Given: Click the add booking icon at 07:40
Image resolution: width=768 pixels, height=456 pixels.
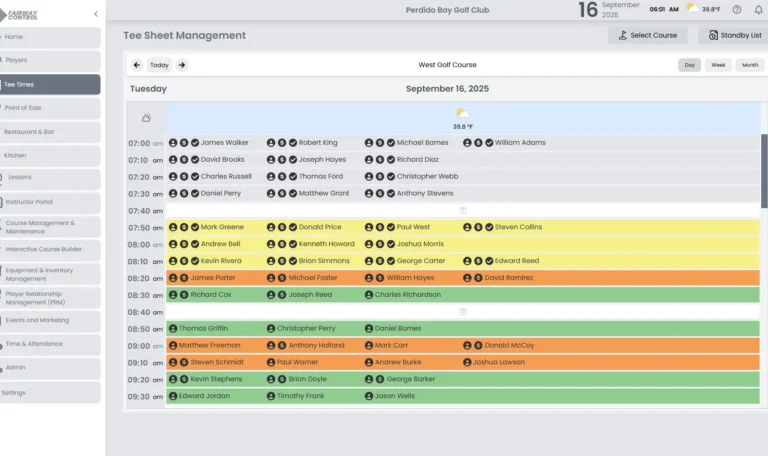Looking at the screenshot, I should pyautogui.click(x=462, y=211).
